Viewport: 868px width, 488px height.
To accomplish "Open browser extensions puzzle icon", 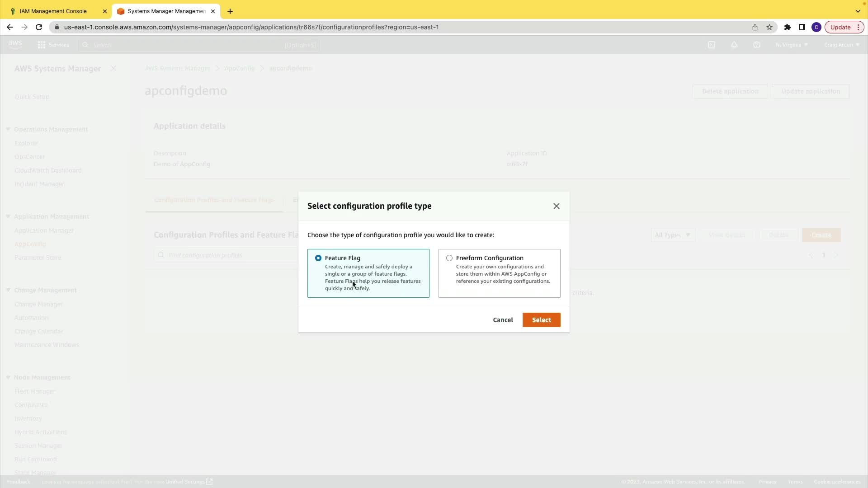I will click(787, 27).
